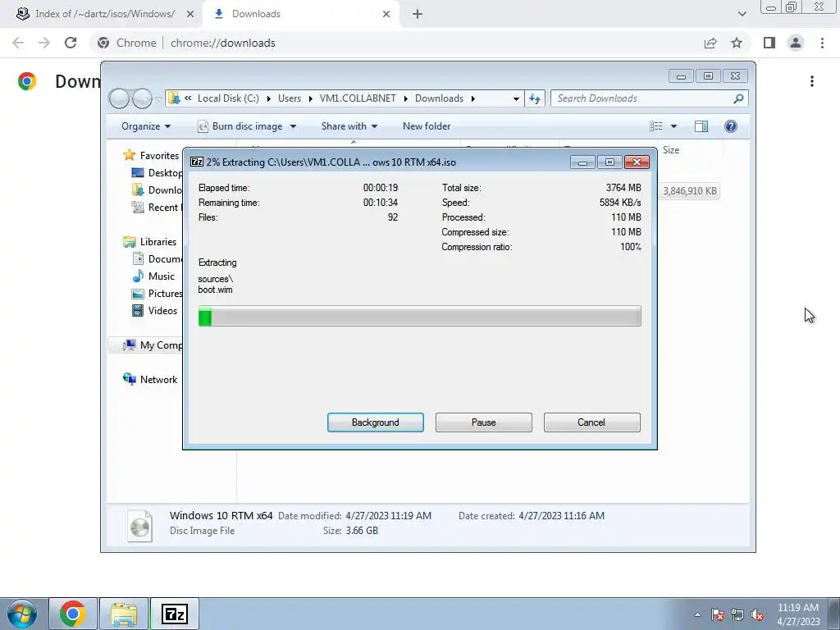The image size is (840, 630).
Task: Bookmark this page with star icon
Action: click(737, 43)
